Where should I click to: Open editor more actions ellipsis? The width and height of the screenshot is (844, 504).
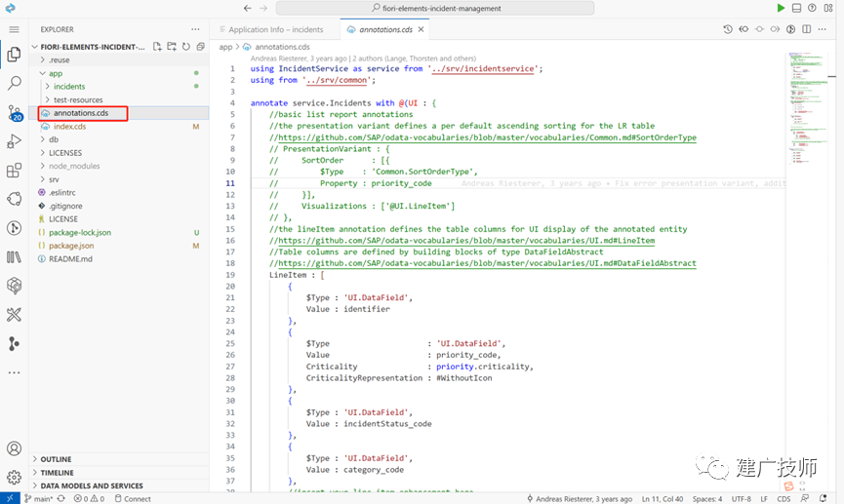[x=822, y=29]
